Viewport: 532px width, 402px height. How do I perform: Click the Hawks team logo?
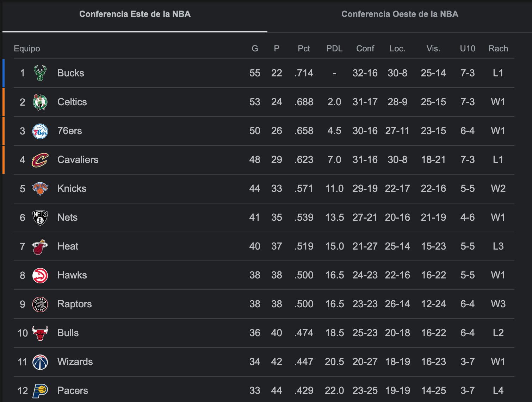(x=40, y=275)
